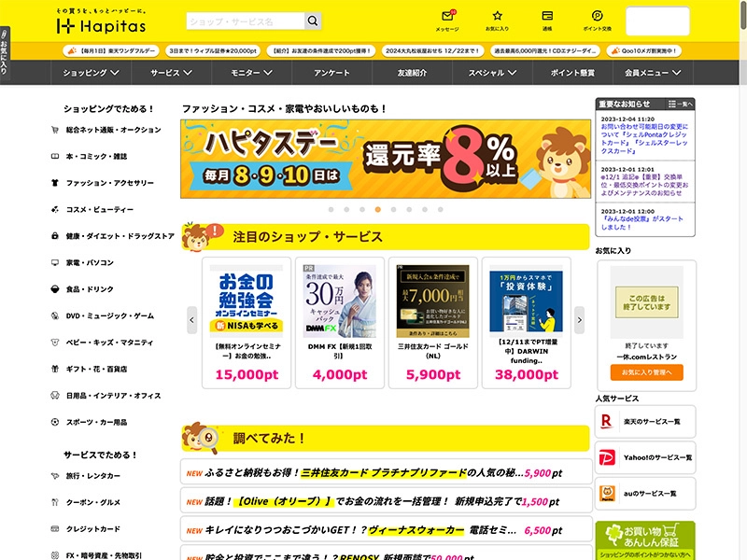The image size is (747, 560).
Task: Open the メッセージ envelope icon
Action: pos(447,17)
